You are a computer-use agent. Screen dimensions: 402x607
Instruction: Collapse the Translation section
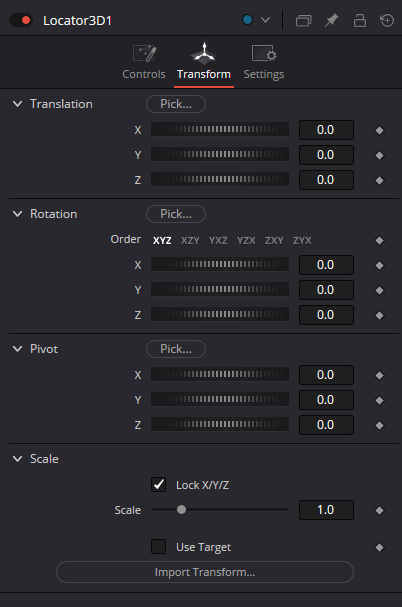pyautogui.click(x=17, y=104)
